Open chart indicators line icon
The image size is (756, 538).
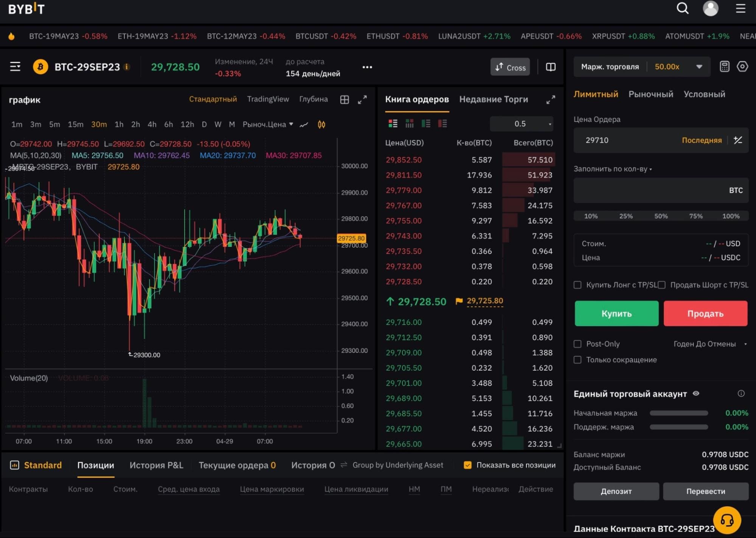[x=304, y=125]
